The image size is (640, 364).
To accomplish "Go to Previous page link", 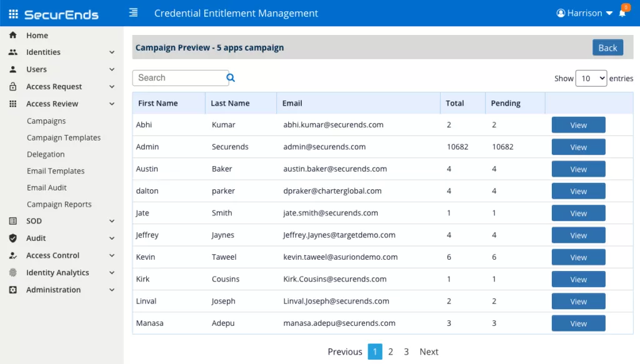I will click(345, 352).
